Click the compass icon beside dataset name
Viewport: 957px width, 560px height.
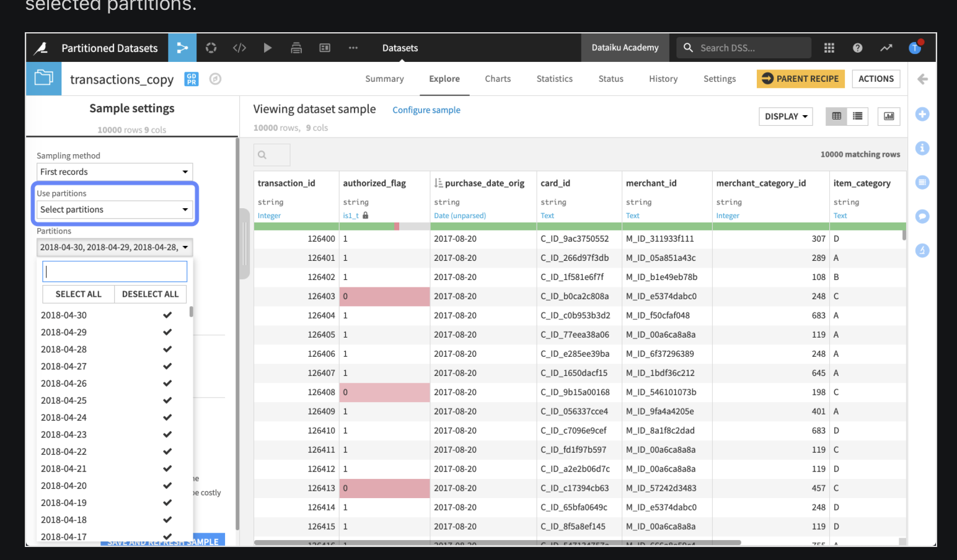tap(216, 79)
